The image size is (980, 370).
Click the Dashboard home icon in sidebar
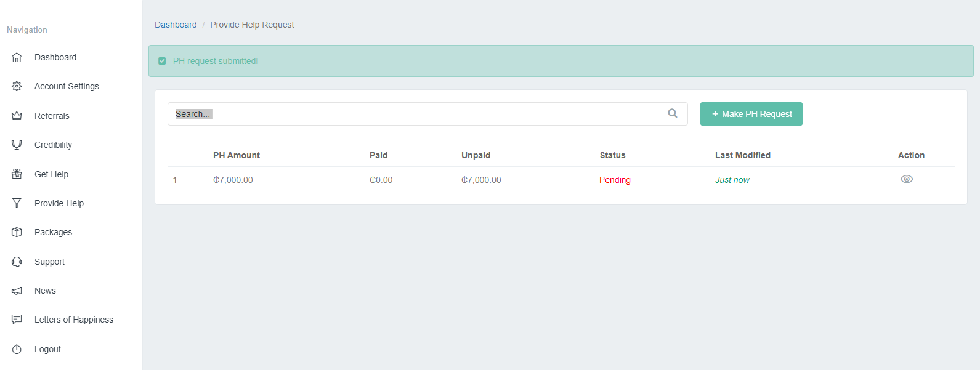click(x=17, y=57)
